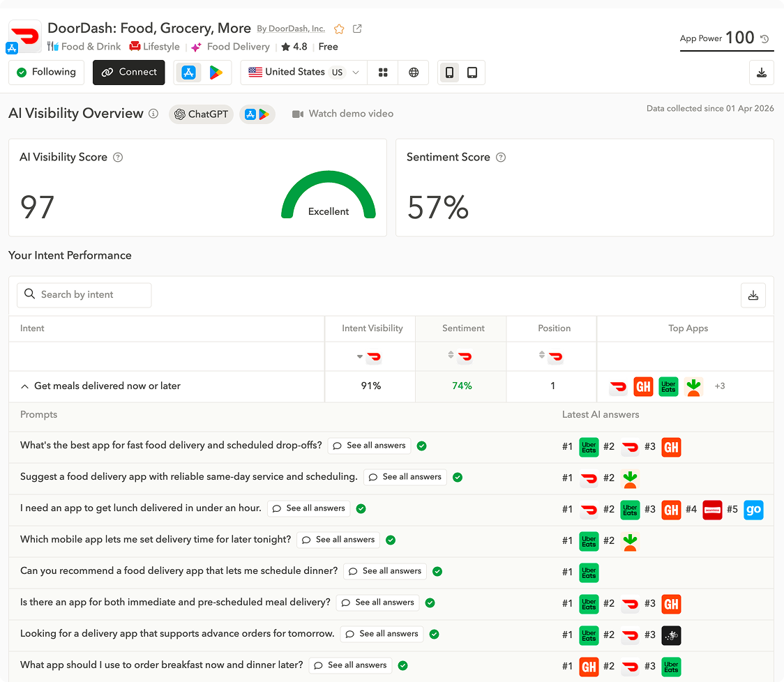Click the +3 more top apps indicator
784x682 pixels.
tap(720, 386)
